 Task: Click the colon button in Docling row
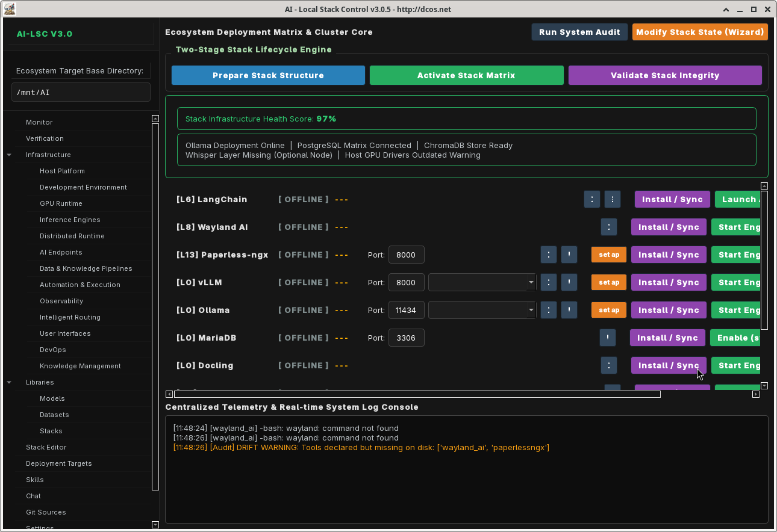coord(609,365)
